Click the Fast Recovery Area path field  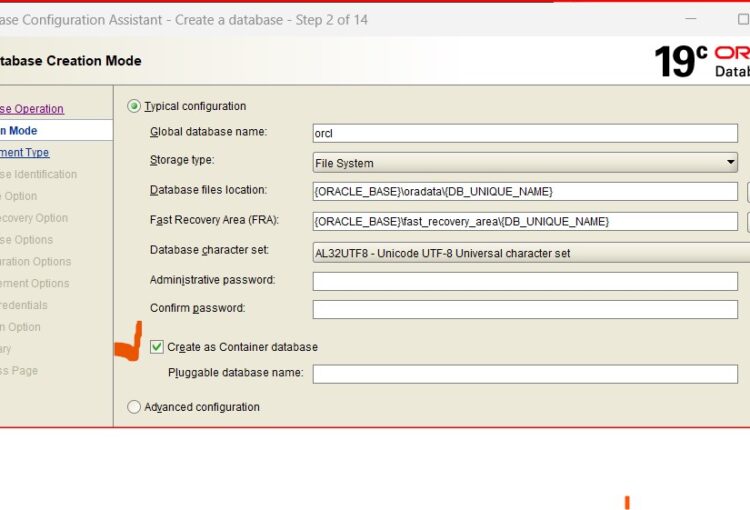point(525,221)
